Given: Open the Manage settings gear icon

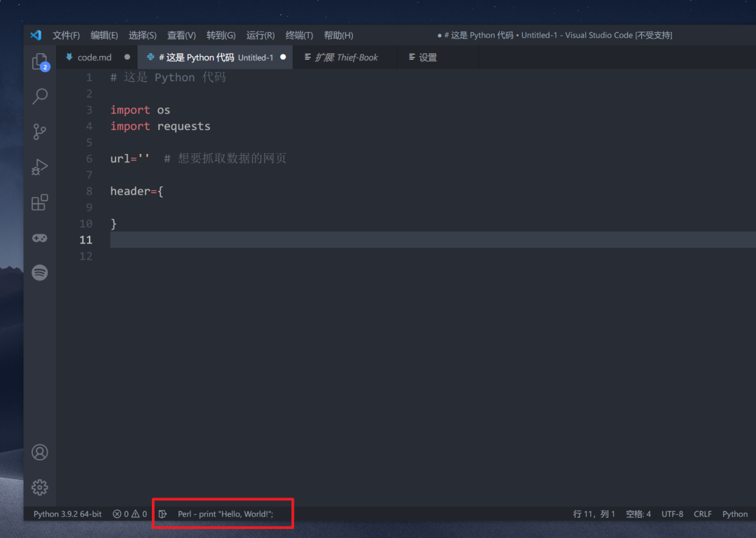Looking at the screenshot, I should click(39, 488).
